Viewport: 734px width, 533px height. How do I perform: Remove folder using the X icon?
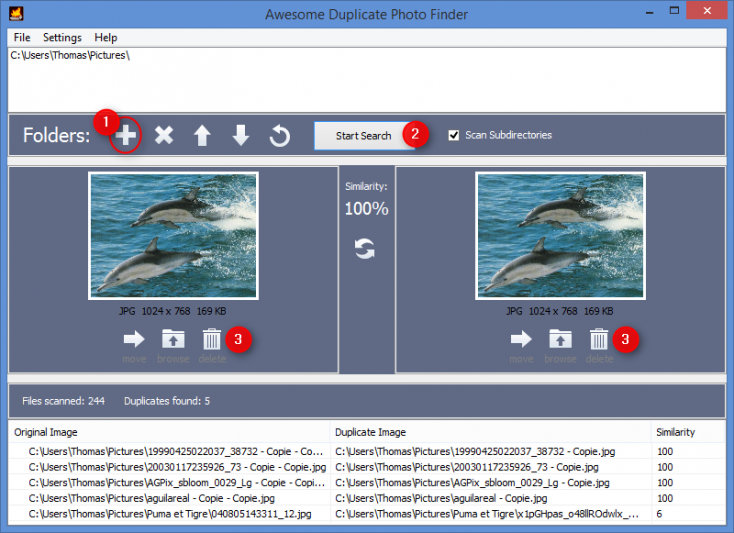(x=164, y=135)
